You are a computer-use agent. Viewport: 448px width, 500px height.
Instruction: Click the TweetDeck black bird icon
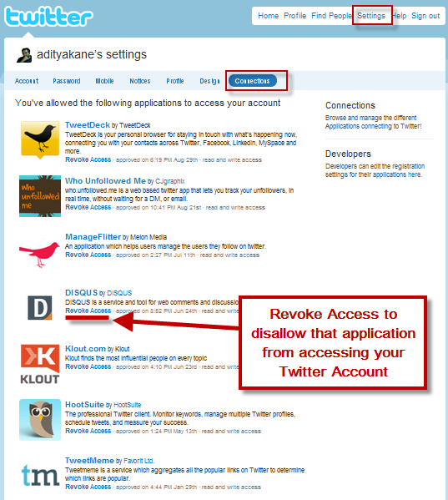[x=40, y=140]
